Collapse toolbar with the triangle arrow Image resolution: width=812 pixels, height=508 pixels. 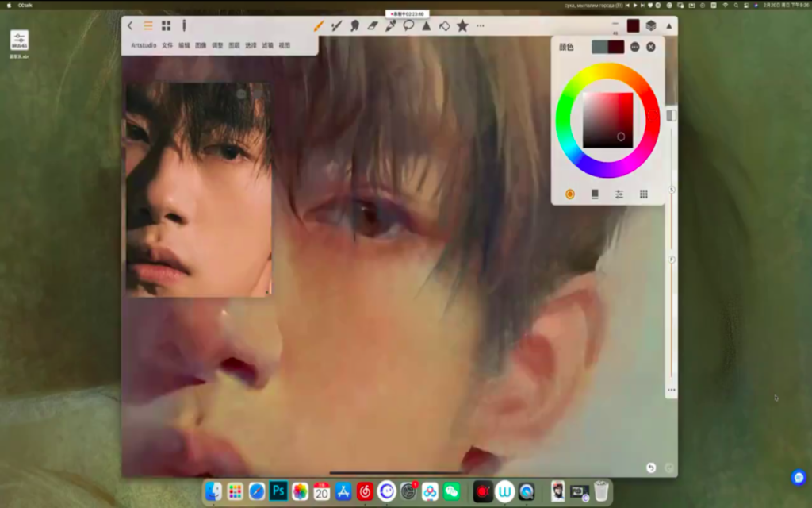tap(668, 25)
